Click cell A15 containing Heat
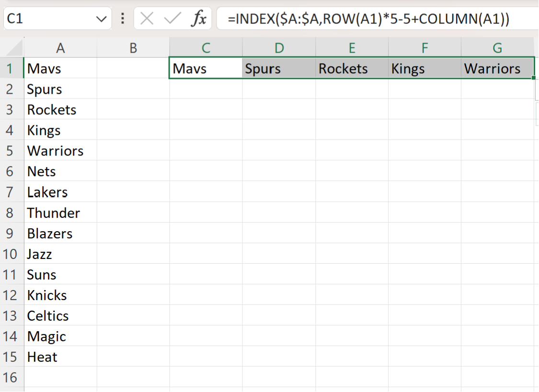The height and width of the screenshot is (392, 539). point(60,357)
